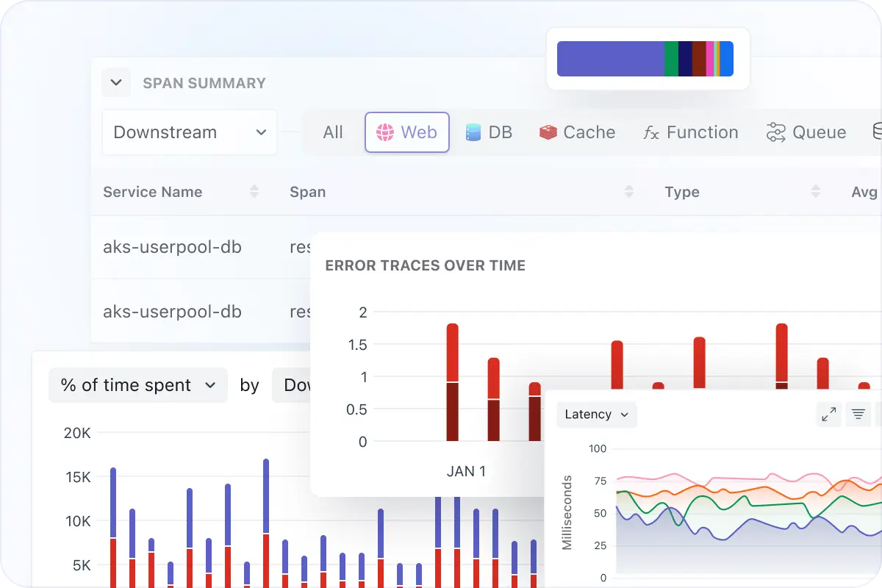Click the database icon at the far right edge
The width and height of the screenshot is (882, 588).
[876, 132]
